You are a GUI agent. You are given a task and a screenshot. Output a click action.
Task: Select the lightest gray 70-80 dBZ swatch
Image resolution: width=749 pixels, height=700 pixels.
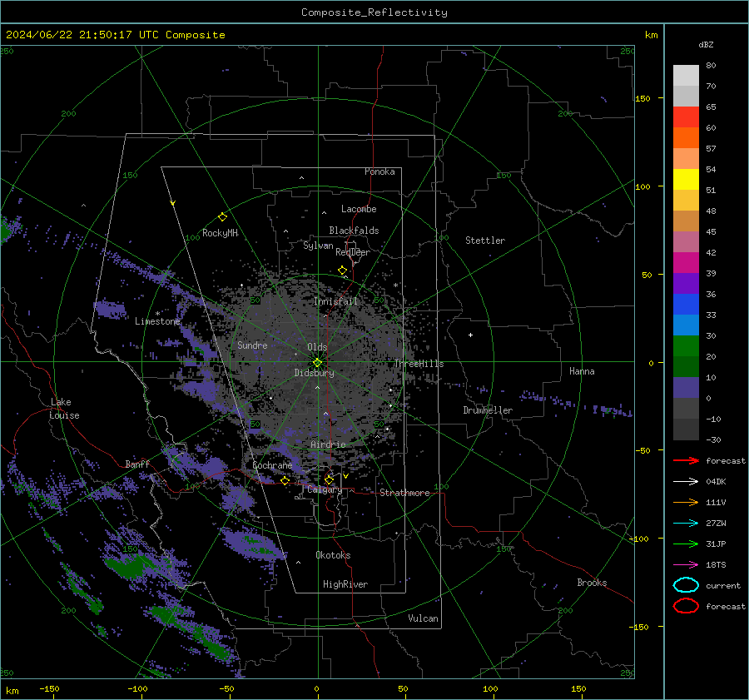(686, 76)
